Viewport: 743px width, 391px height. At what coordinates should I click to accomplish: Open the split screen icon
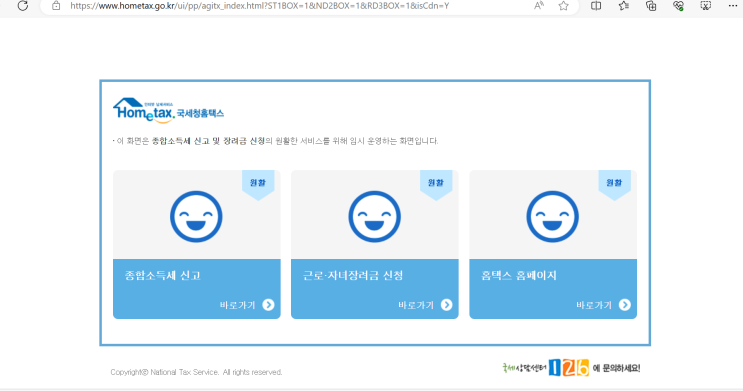click(596, 6)
